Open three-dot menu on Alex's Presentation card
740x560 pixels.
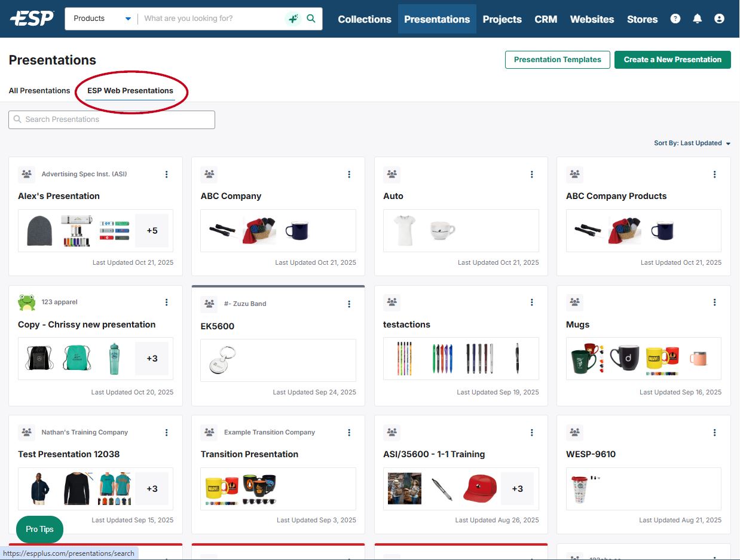pos(167,175)
